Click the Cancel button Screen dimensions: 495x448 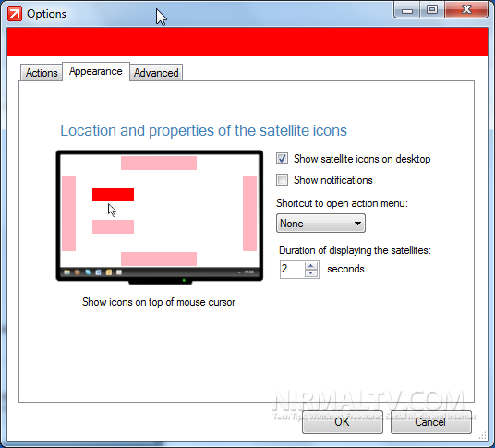pyautogui.click(x=431, y=422)
